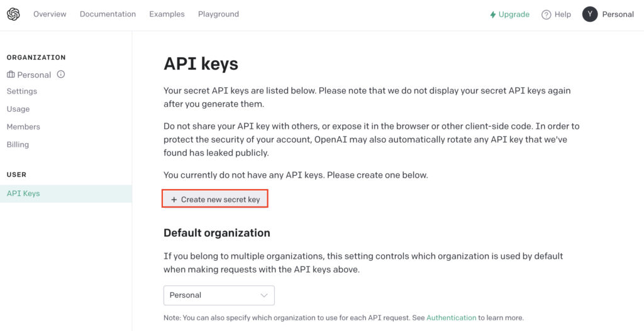The image size is (644, 331).
Task: Click the Upgrade lightning bolt icon
Action: click(493, 15)
